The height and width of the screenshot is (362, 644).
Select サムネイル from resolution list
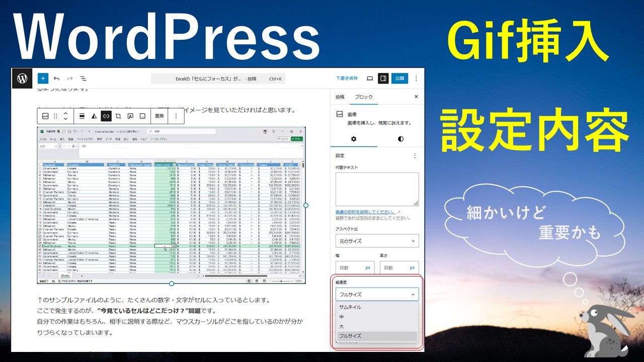pos(350,307)
